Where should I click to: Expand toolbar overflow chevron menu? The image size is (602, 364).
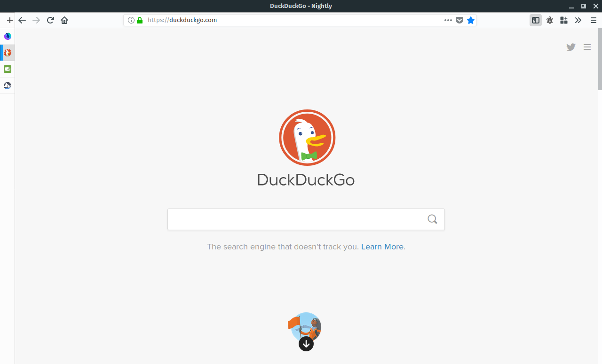click(578, 20)
